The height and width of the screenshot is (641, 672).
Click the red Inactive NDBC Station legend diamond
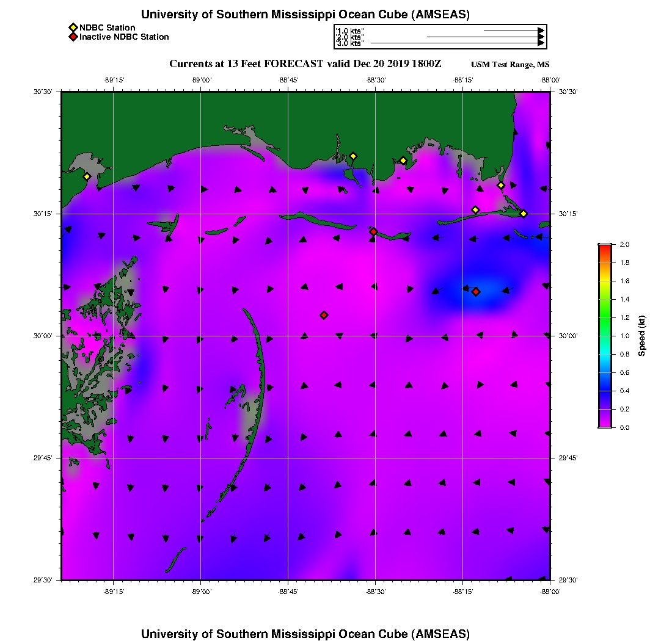(x=73, y=37)
